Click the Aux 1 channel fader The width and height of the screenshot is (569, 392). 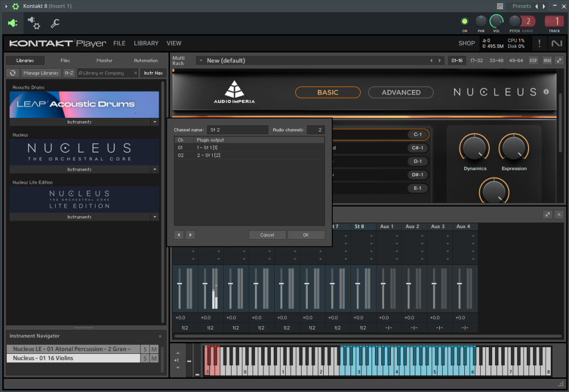pos(383,284)
